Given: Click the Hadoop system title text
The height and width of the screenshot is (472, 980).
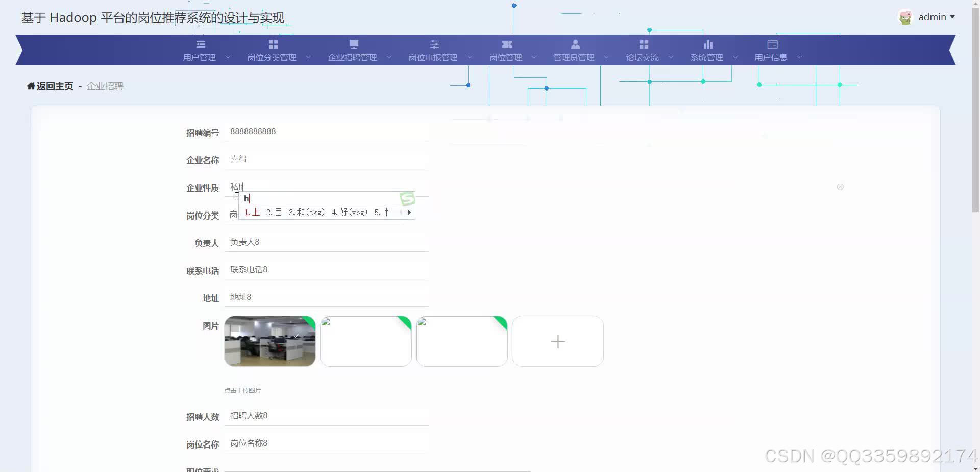Looking at the screenshot, I should click(153, 18).
